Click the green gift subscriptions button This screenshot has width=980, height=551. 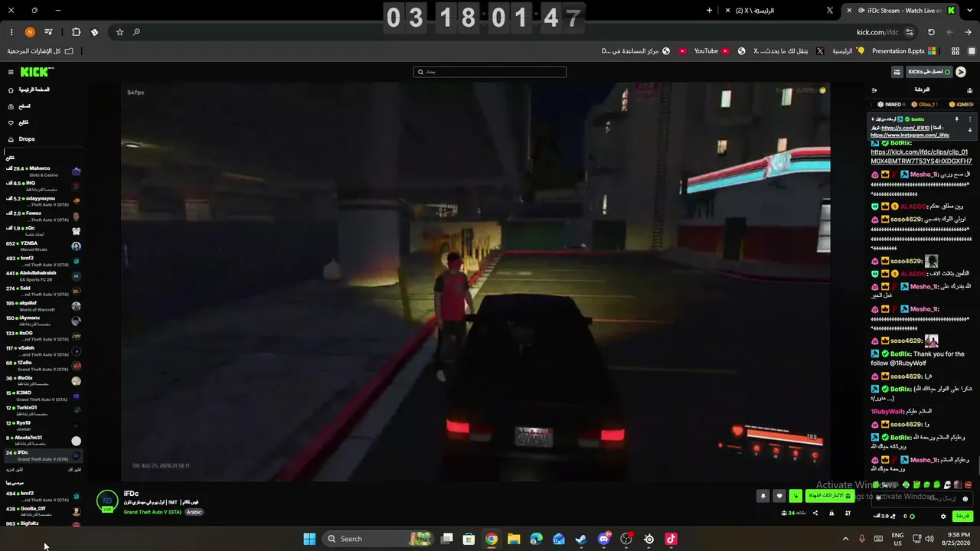click(830, 496)
